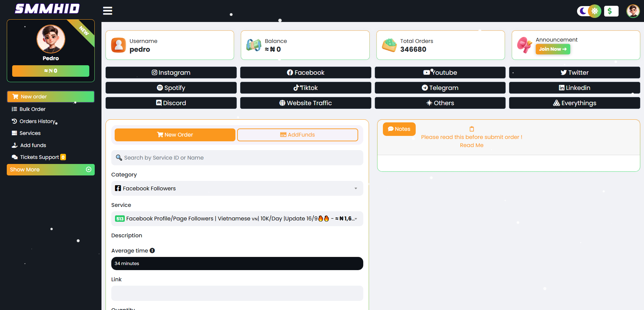Filter services by Others
The height and width of the screenshot is (310, 644).
pos(440,103)
